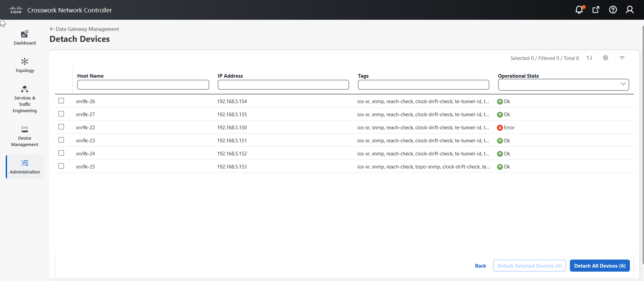Click IP address 192.168.5.155

pyautogui.click(x=232, y=115)
